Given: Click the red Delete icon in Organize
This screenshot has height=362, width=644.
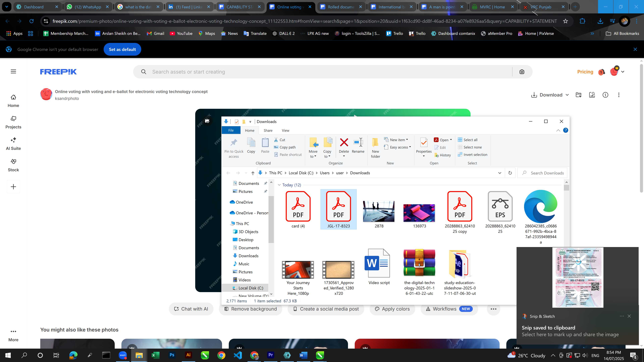Looking at the screenshot, I should [x=344, y=142].
